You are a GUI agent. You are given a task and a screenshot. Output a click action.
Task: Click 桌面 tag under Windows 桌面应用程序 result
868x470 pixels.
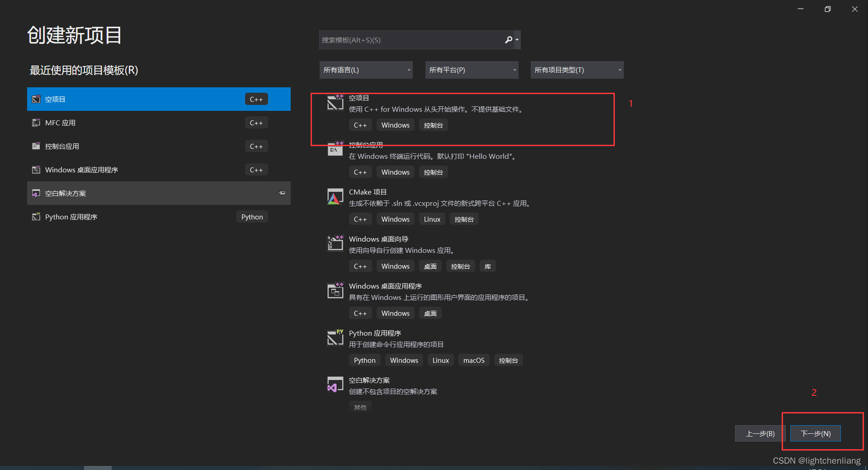[x=430, y=313]
